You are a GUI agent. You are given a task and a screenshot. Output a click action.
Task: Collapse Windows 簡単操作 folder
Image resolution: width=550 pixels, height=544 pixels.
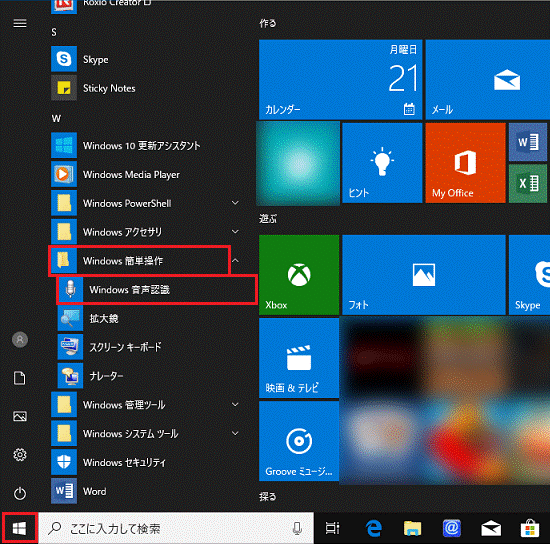pyautogui.click(x=235, y=261)
